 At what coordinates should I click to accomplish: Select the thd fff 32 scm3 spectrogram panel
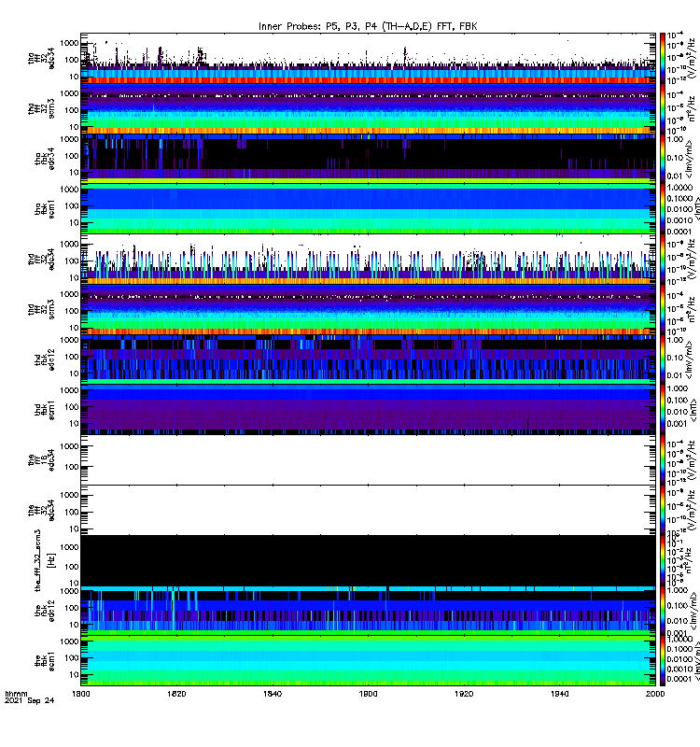pyautogui.click(x=368, y=310)
